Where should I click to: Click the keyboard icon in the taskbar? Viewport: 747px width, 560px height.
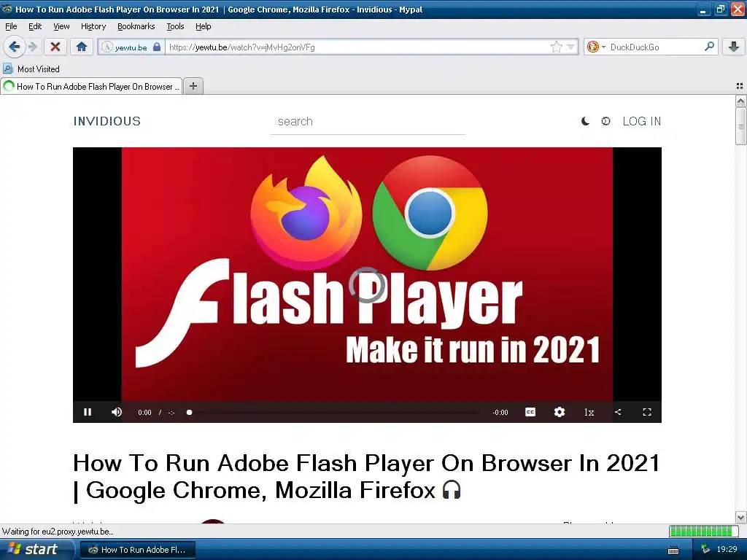(673, 550)
